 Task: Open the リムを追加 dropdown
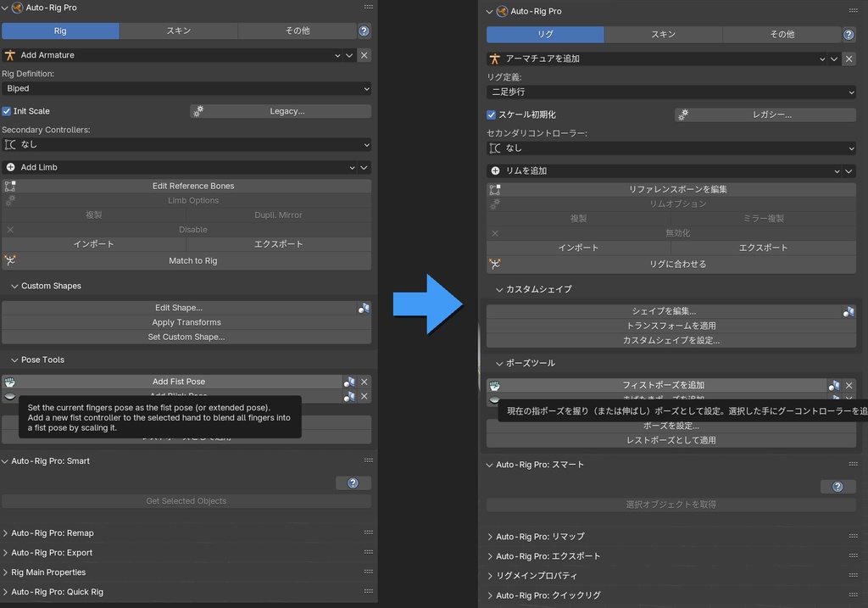665,170
